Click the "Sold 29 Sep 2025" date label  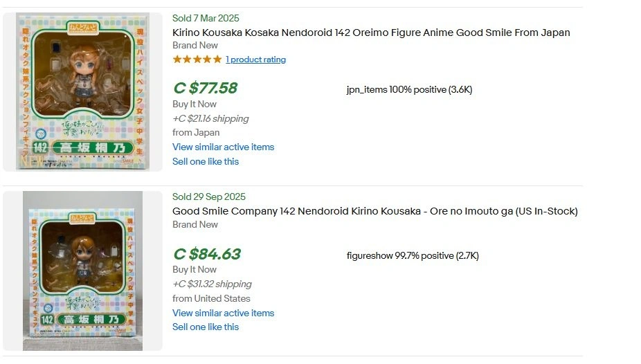click(208, 197)
